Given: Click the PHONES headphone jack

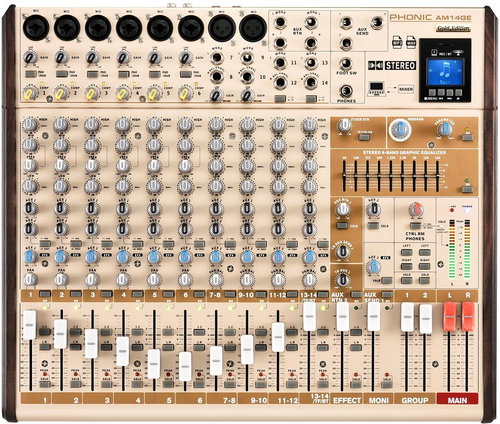Looking at the screenshot, I should tap(346, 91).
